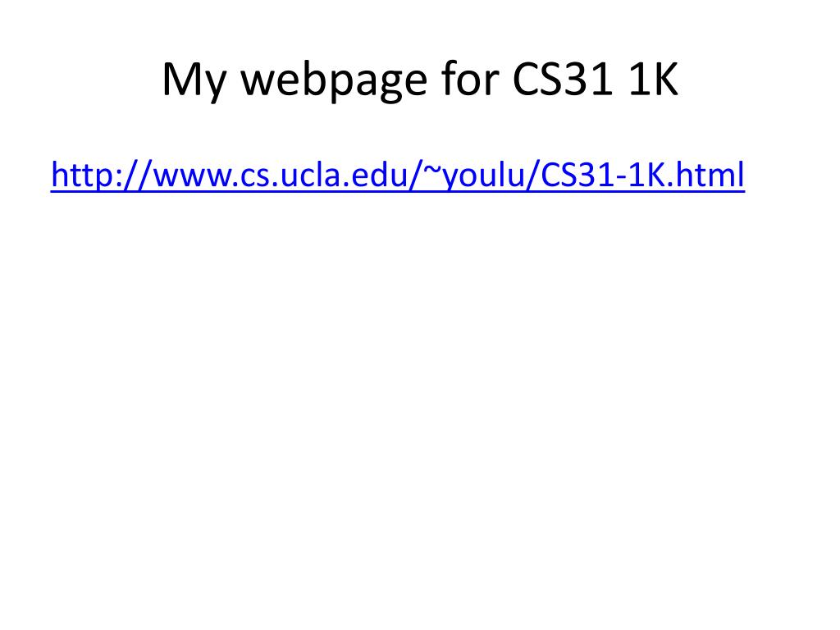Click the letter 'K' ending the title
Image resolution: width=840 pixels, height=630 pixels.
pos(664,79)
